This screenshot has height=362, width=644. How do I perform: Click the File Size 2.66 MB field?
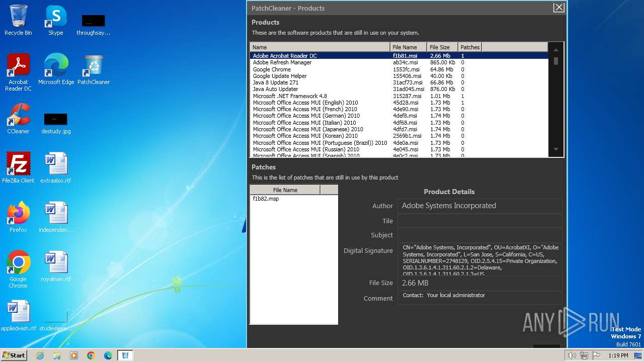click(x=480, y=283)
